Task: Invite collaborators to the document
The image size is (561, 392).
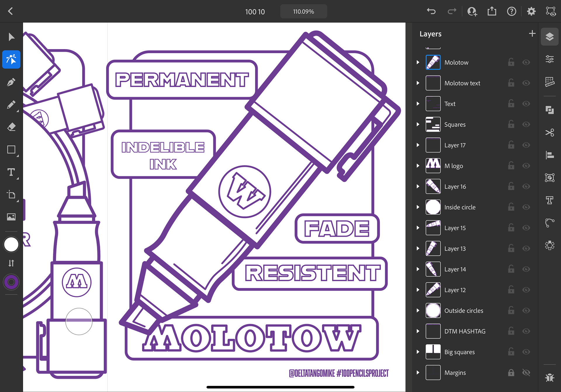Action: tap(472, 11)
